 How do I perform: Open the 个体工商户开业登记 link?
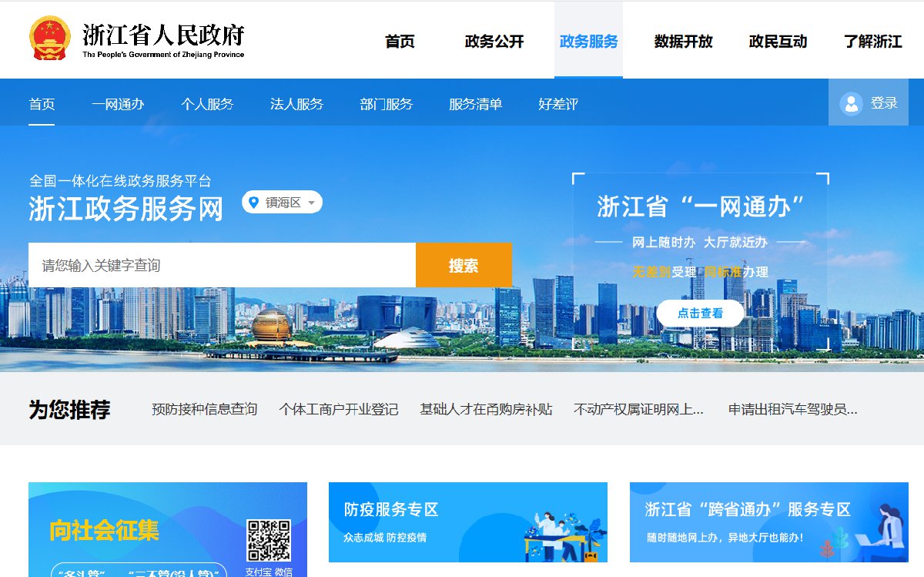(339, 409)
